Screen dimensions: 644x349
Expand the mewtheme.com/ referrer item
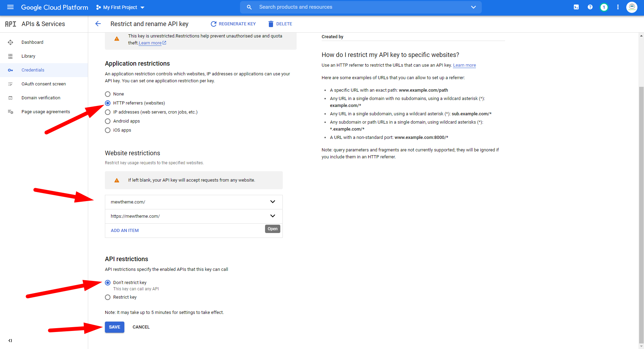(x=273, y=202)
